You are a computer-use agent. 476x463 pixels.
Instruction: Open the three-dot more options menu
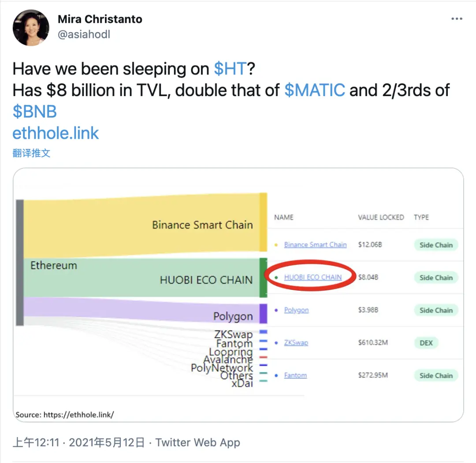click(457, 19)
